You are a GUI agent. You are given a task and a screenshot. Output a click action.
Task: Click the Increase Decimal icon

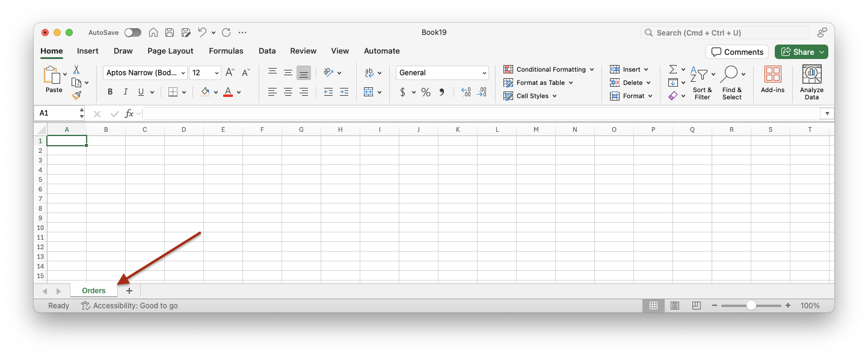(x=466, y=92)
